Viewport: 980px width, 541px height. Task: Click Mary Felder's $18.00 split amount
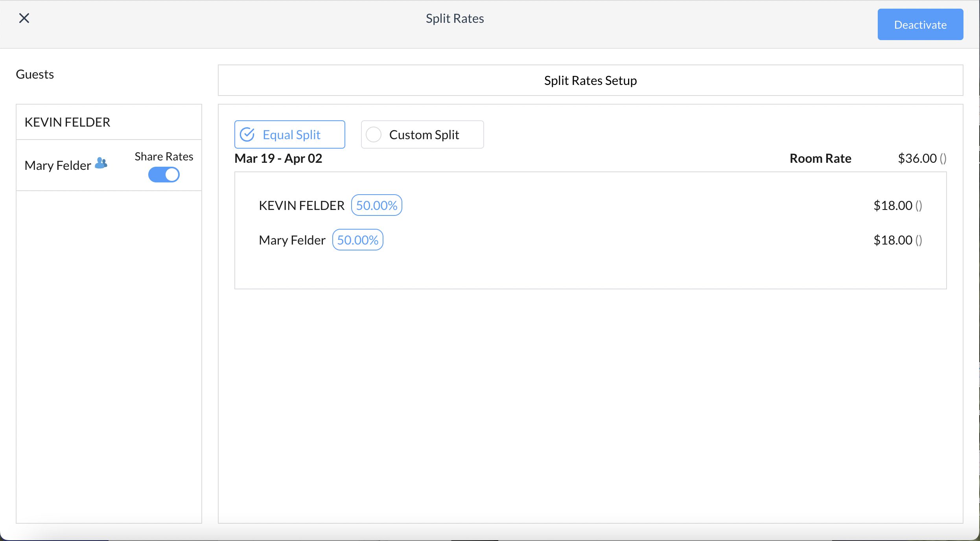(x=893, y=240)
